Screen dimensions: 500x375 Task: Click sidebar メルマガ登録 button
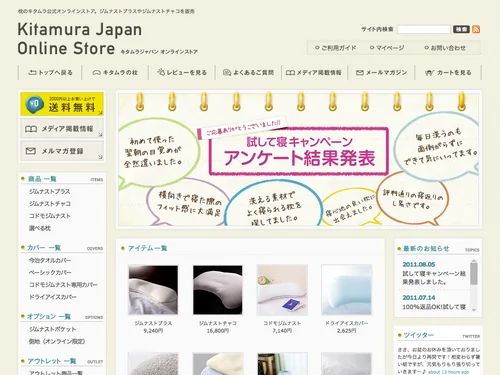click(x=62, y=151)
